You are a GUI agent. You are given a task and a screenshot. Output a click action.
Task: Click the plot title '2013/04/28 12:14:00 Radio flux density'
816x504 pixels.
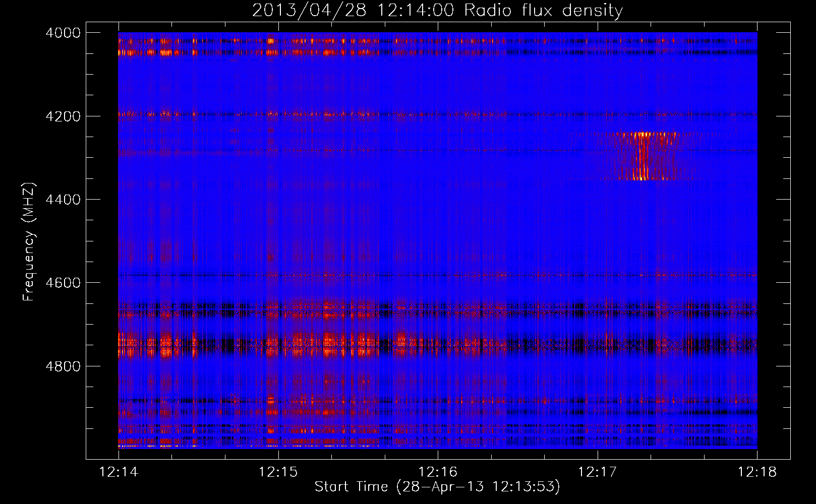(x=437, y=11)
